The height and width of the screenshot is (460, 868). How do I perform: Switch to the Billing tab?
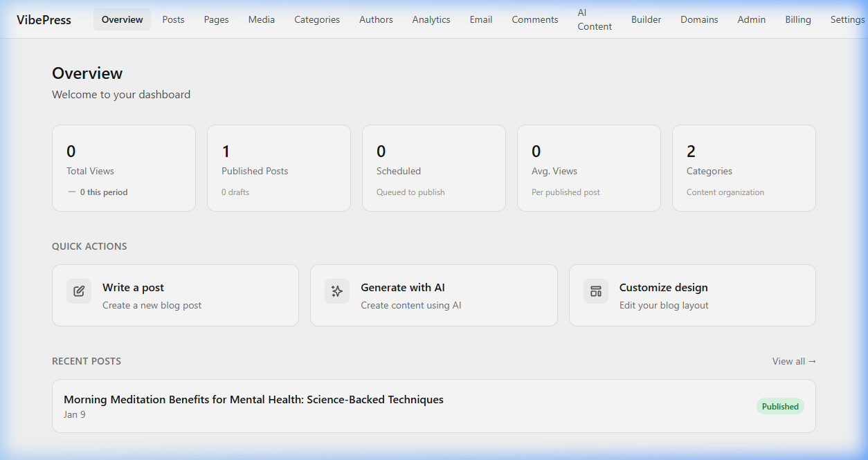click(798, 19)
